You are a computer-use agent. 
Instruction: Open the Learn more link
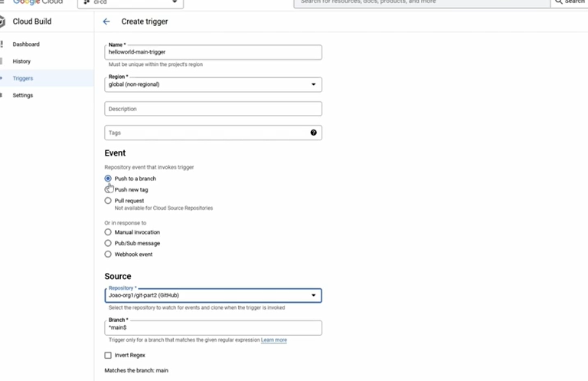274,340
